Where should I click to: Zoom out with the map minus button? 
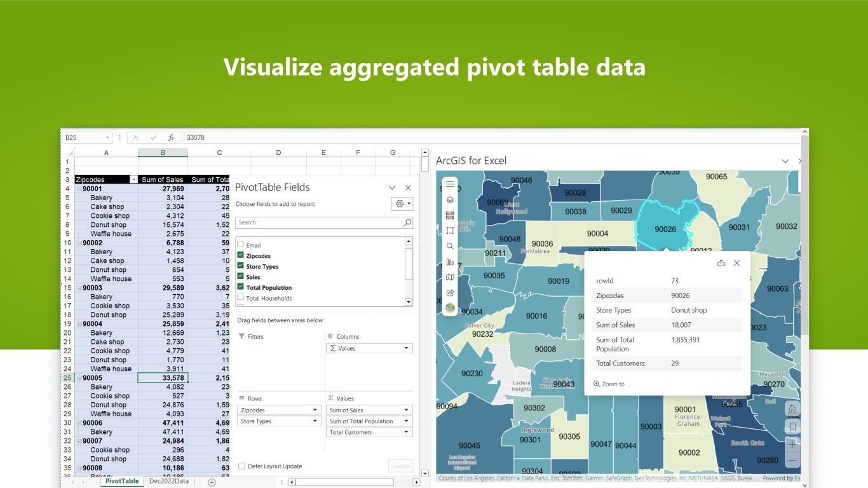tap(792, 461)
